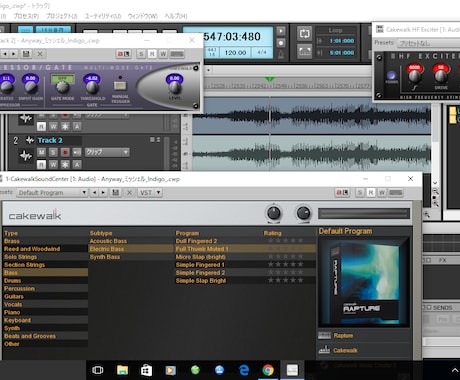
Task: Click the Gate Mode knob
Action: pos(62,87)
